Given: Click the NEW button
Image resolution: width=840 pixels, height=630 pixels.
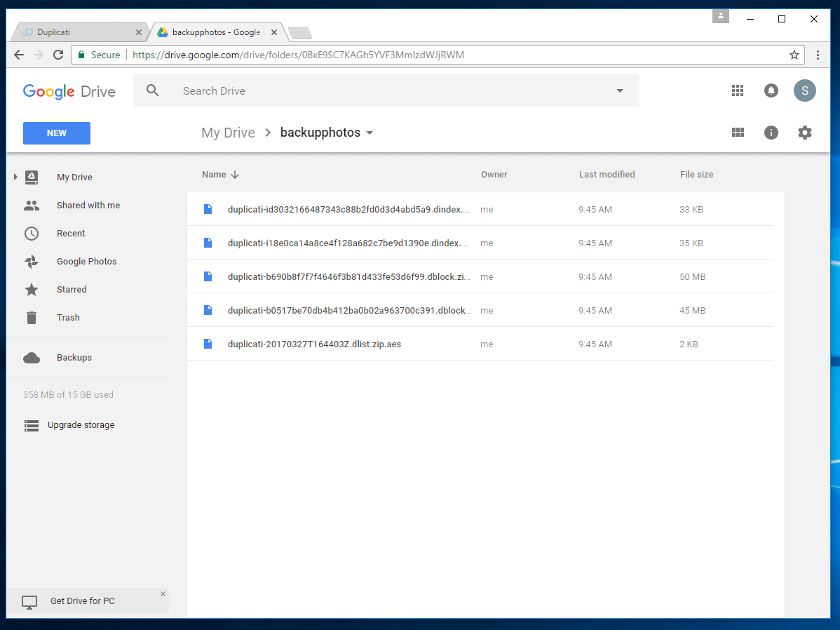Looking at the screenshot, I should (57, 133).
